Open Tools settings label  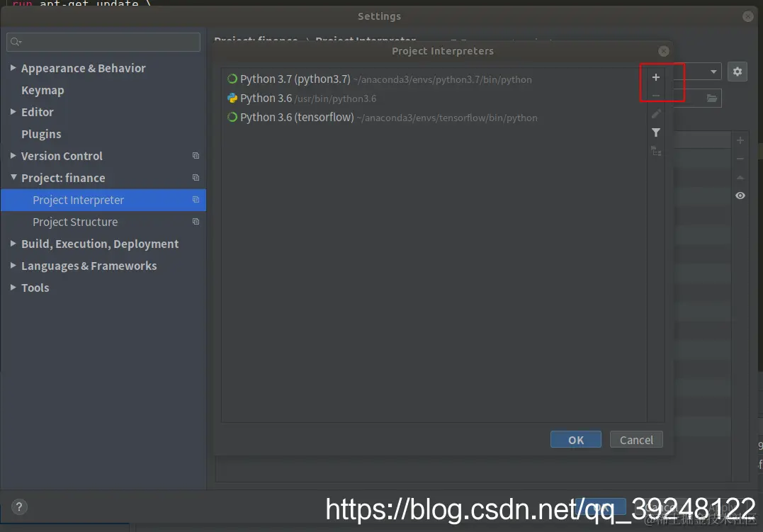[35, 288]
